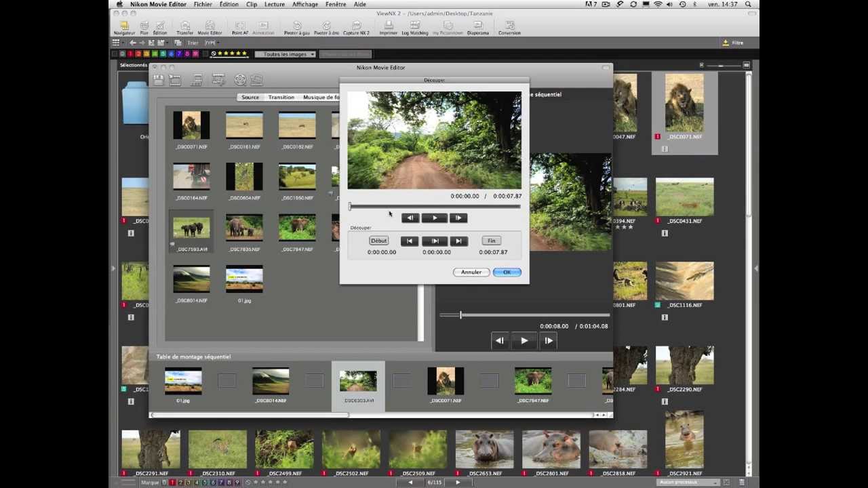Open the Lecture menu

(275, 4)
